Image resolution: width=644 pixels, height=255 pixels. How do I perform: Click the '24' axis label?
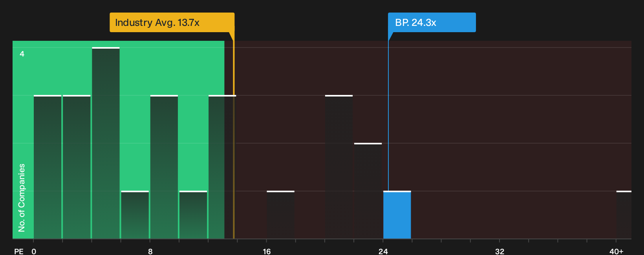[383, 251]
